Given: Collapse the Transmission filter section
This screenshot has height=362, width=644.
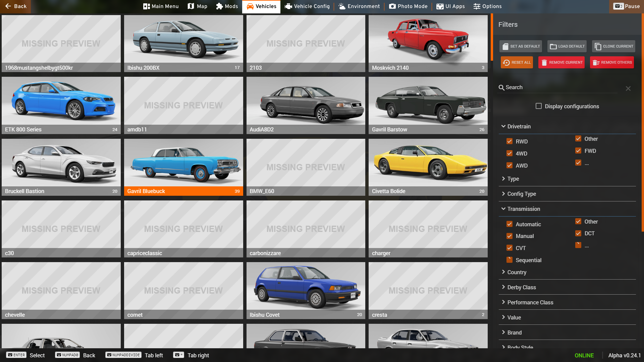Looking at the screenshot, I should pos(567,209).
